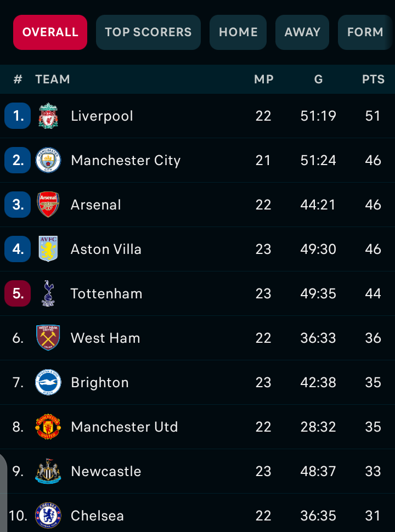Switch to the Top Scorers tab
This screenshot has height=532, width=395.
tap(148, 32)
